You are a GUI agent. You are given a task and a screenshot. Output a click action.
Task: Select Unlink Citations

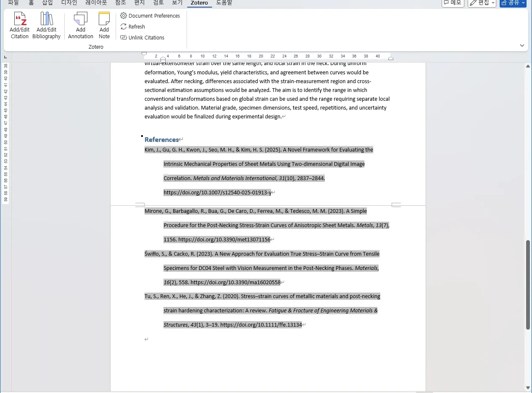pyautogui.click(x=142, y=37)
